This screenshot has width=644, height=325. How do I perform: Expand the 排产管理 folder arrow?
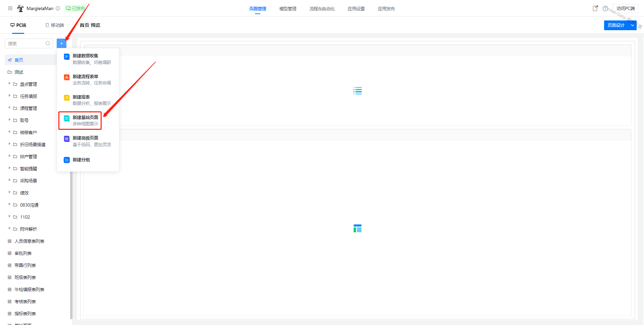[9, 156]
